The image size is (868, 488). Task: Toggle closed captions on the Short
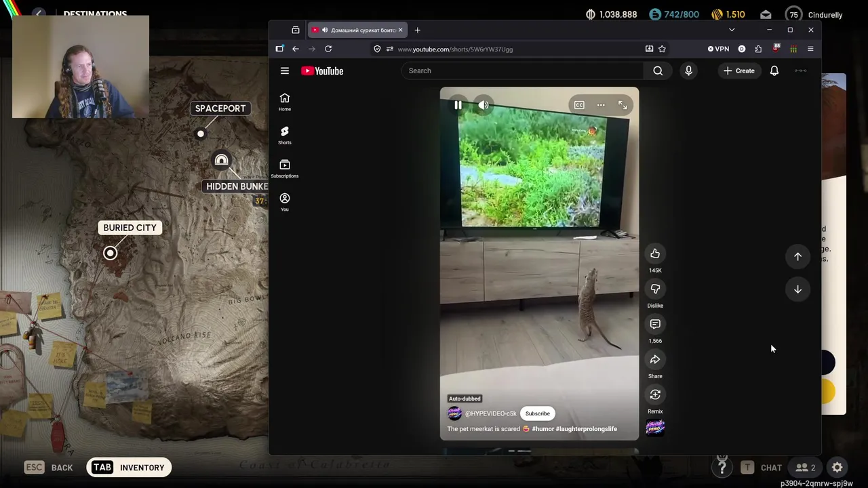[x=579, y=105]
